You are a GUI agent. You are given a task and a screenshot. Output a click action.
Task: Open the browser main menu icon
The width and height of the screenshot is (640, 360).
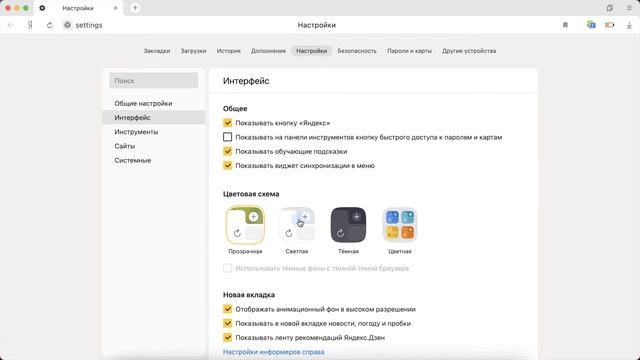[x=629, y=8]
